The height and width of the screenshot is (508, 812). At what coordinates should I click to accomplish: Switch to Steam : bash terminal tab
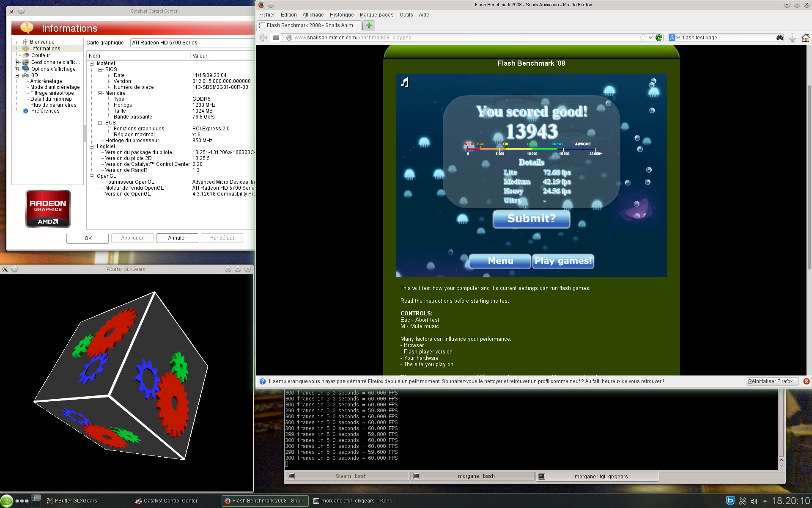pos(347,476)
